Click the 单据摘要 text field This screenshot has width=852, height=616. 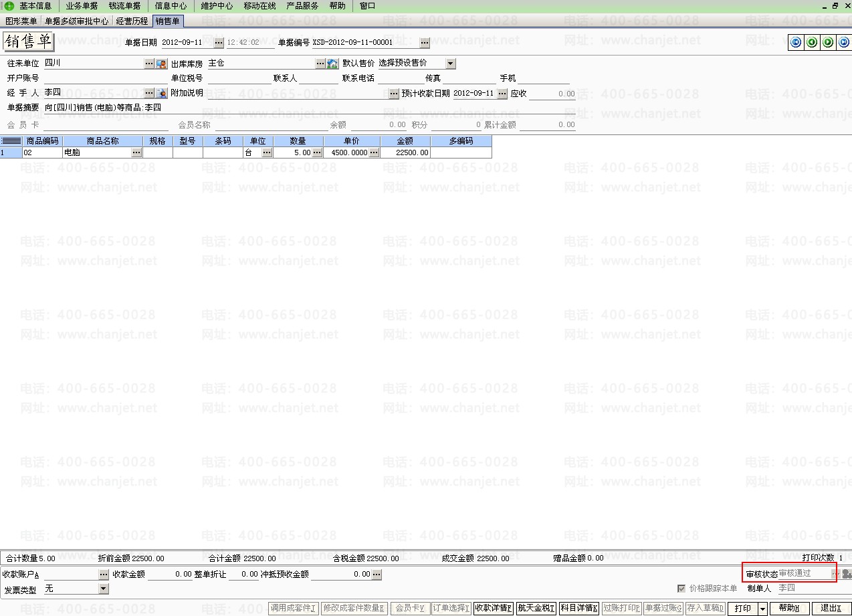click(268, 108)
